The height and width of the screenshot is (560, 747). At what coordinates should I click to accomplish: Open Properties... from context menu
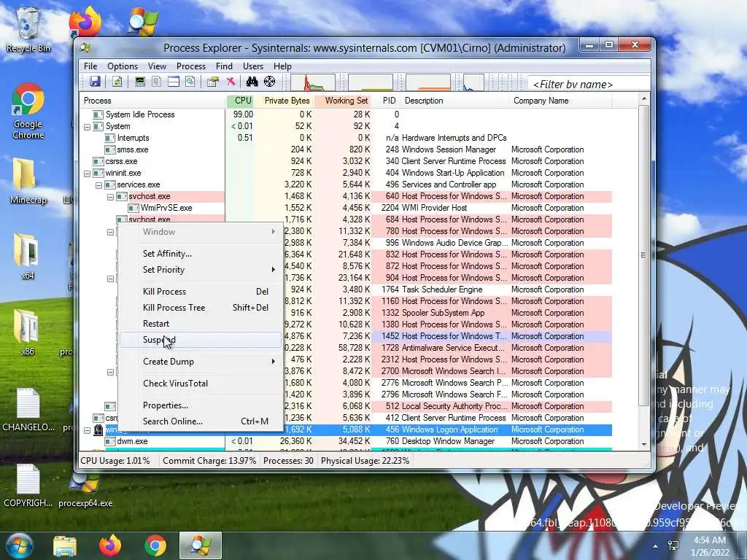tap(200, 405)
